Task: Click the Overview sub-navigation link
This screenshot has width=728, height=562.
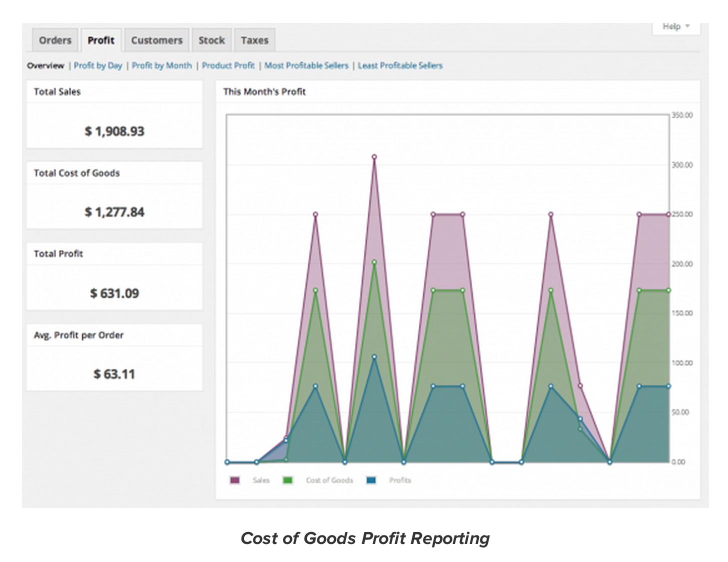Action: [45, 65]
